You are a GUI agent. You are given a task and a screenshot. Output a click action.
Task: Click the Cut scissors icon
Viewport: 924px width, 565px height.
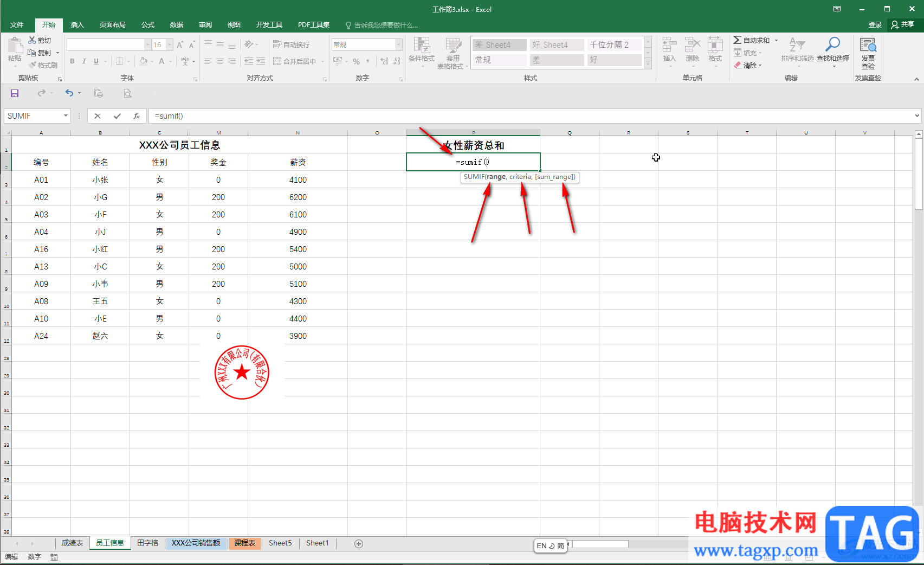[x=32, y=40]
